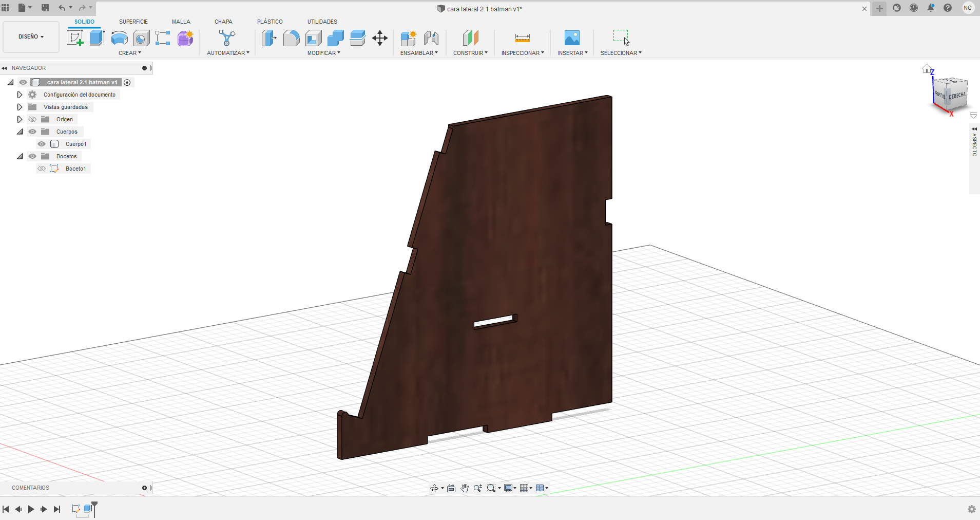The height and width of the screenshot is (520, 980).
Task: Step to the next timeline feature
Action: point(44,509)
